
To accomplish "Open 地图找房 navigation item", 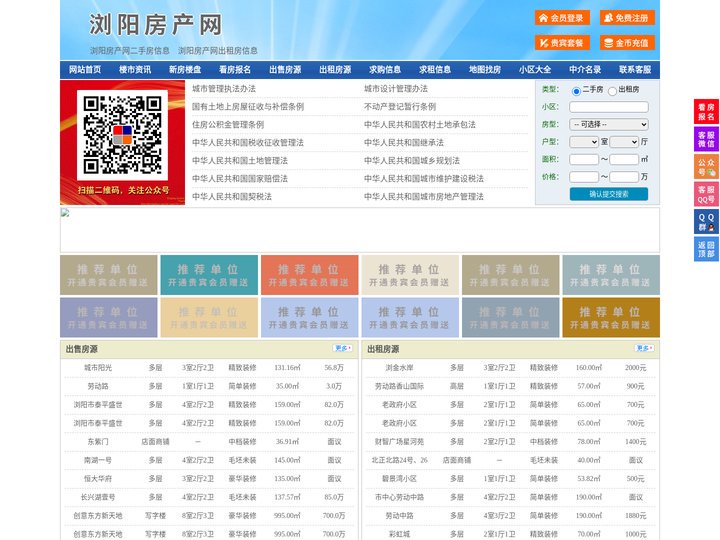I will [x=485, y=70].
